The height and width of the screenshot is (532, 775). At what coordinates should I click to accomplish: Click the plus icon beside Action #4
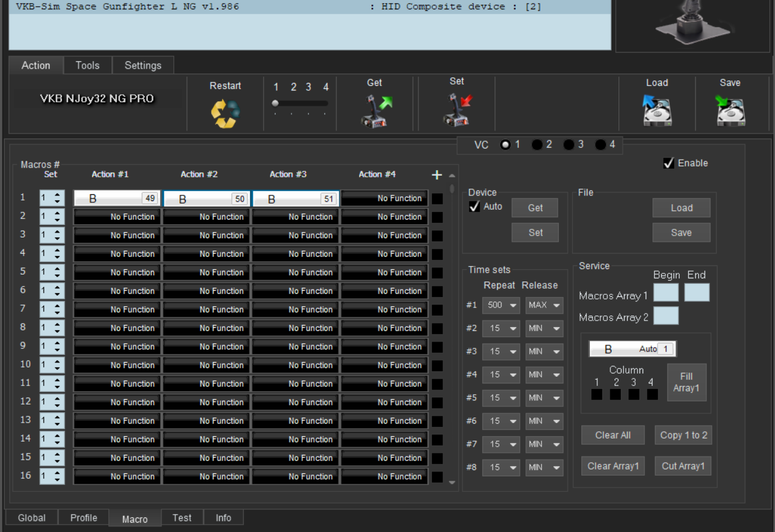437,175
